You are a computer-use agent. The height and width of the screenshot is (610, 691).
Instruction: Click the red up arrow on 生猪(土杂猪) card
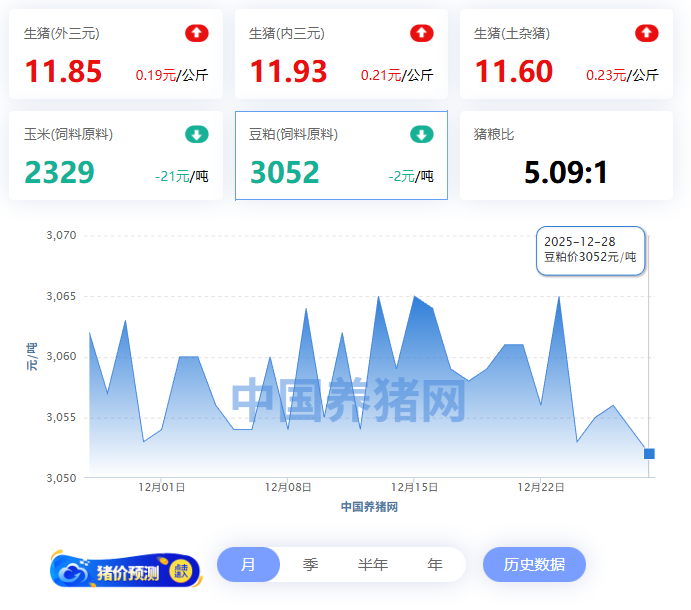[647, 33]
